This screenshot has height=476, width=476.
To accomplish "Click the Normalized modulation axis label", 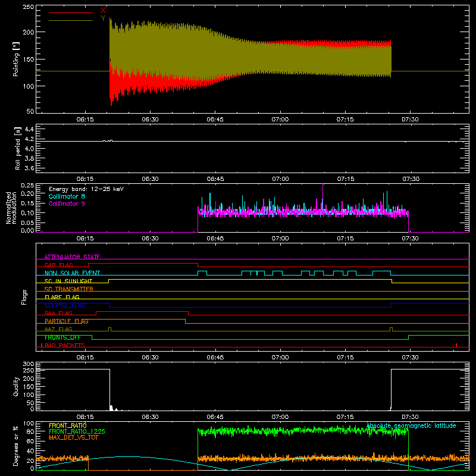I will click(11, 208).
